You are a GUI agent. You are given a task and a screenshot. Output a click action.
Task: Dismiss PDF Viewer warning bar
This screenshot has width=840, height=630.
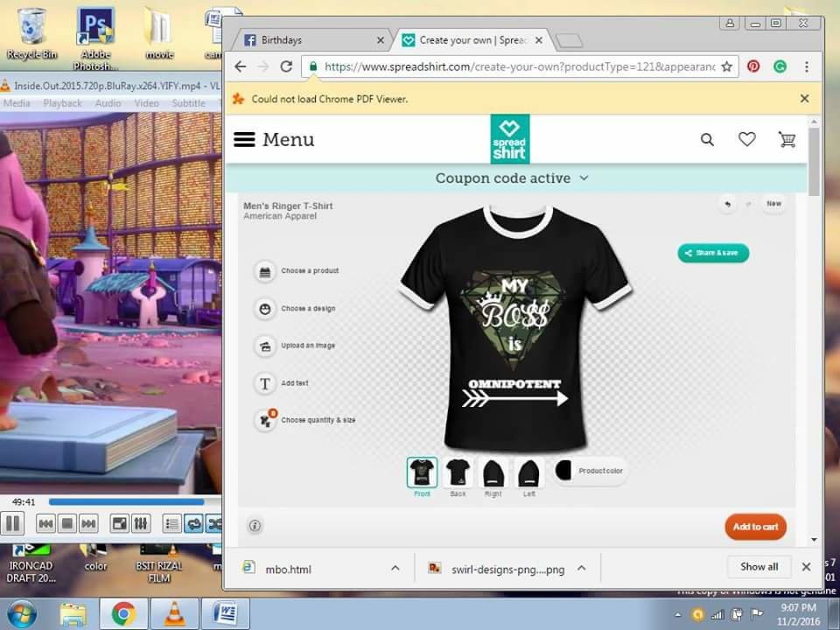coord(805,99)
